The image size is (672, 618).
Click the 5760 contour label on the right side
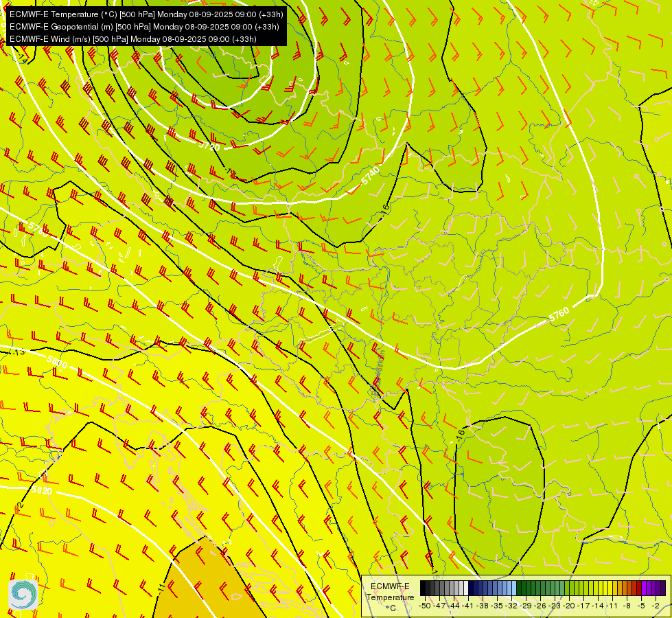click(559, 314)
